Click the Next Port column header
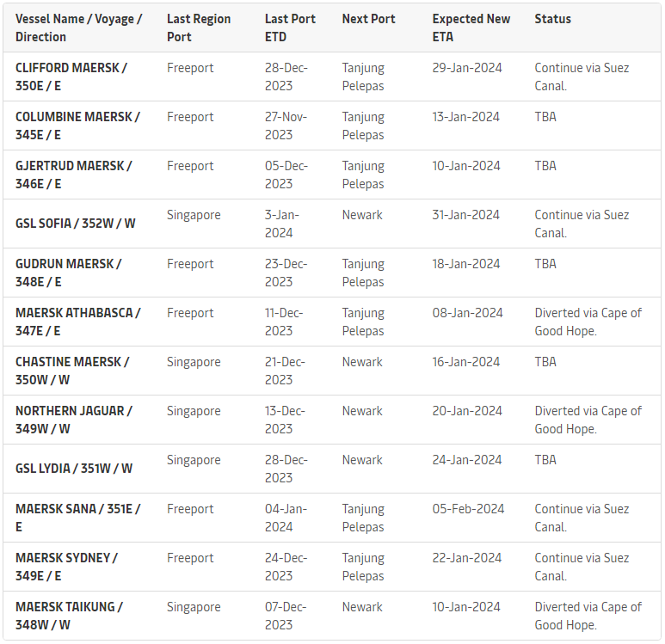Image resolution: width=665 pixels, height=644 pixels. coord(368,19)
